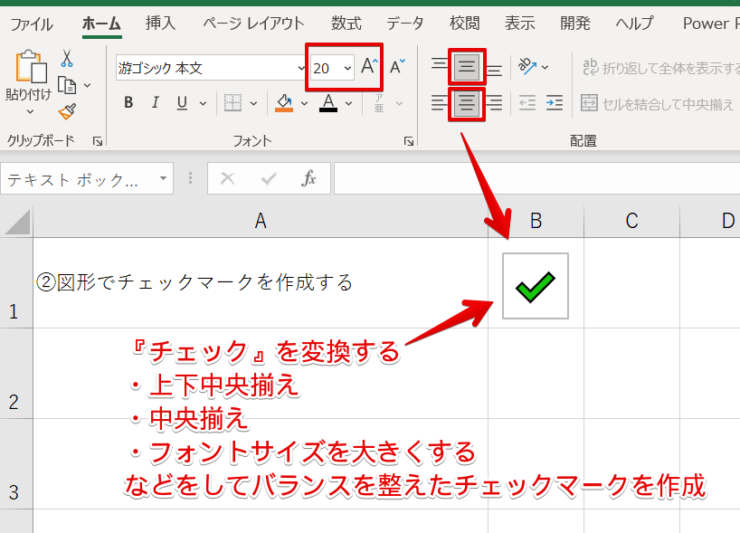Open Font group dialog launcher
Screen dimensions: 740x533
[x=409, y=141]
